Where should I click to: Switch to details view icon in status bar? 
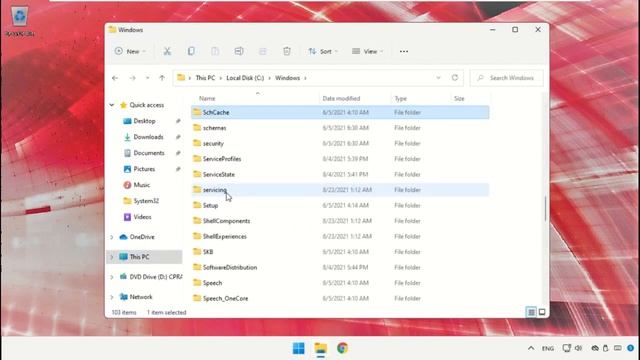[531, 312]
